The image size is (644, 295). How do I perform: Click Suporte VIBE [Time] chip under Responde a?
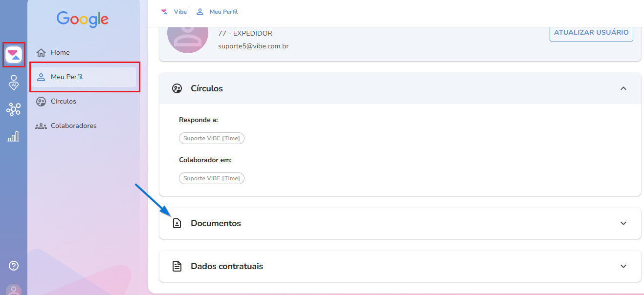tap(212, 138)
